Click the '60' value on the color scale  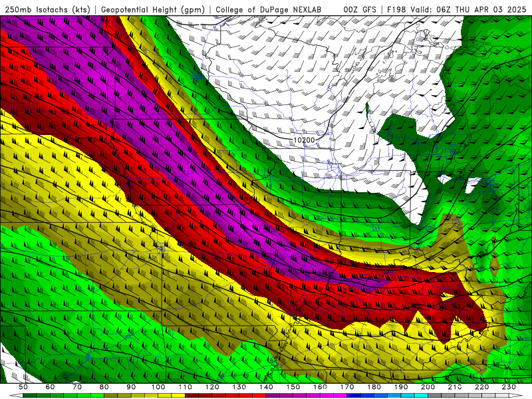pyautogui.click(x=50, y=387)
